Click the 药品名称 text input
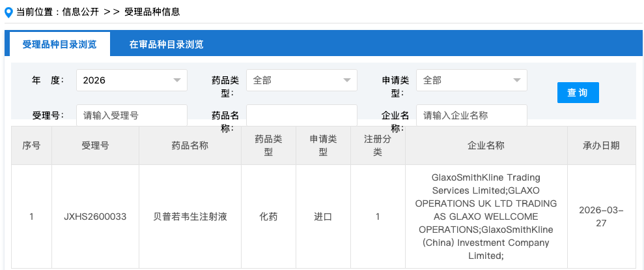The image size is (644, 270). 301,115
